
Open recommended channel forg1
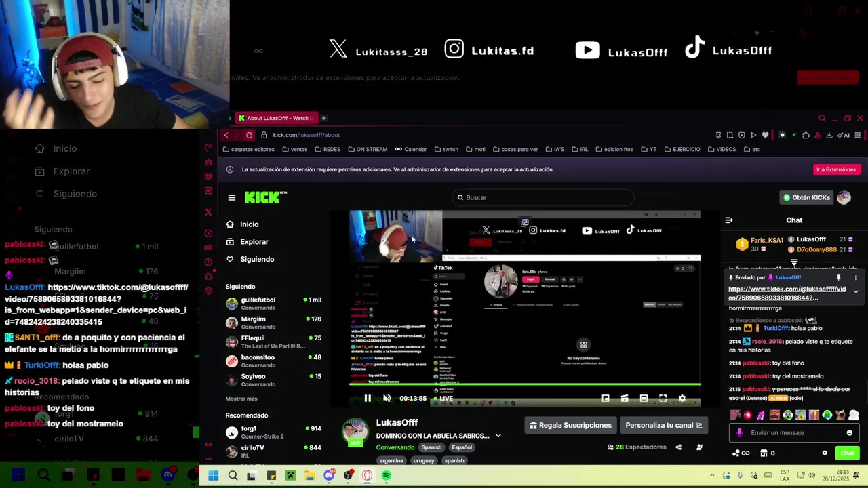tap(274, 432)
